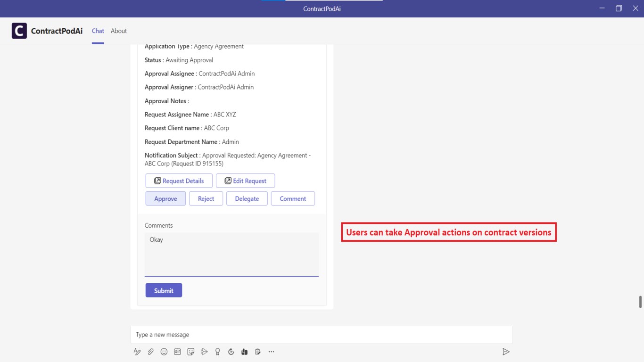644x362 pixels.
Task: Click the Comments text box containing Okay
Action: (x=231, y=255)
